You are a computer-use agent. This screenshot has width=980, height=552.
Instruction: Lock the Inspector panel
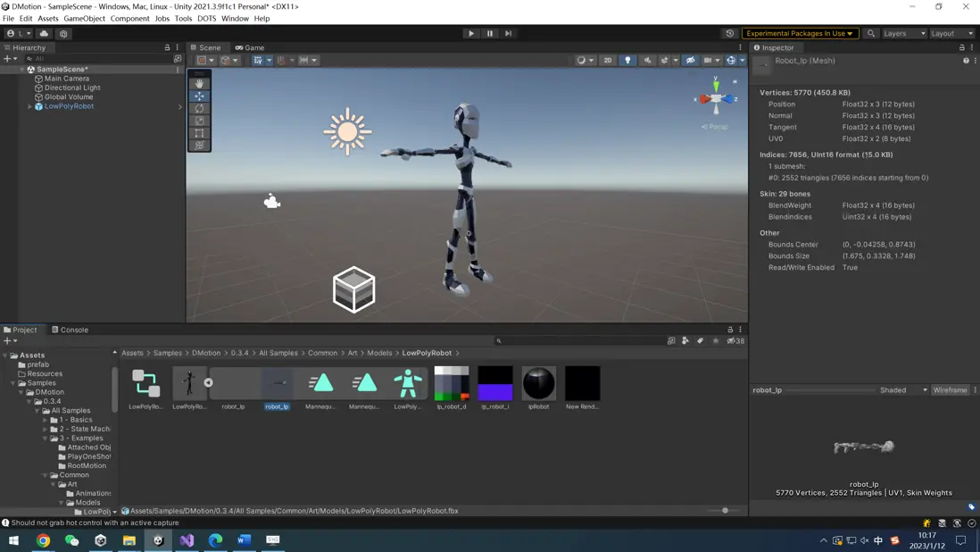962,47
